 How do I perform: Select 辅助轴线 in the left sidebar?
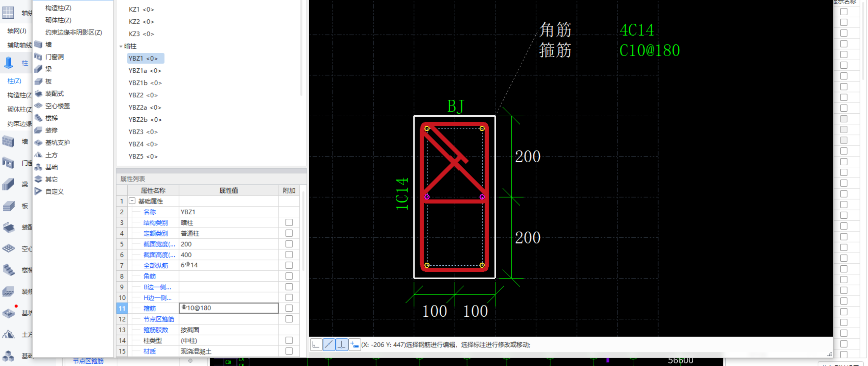pyautogui.click(x=19, y=45)
